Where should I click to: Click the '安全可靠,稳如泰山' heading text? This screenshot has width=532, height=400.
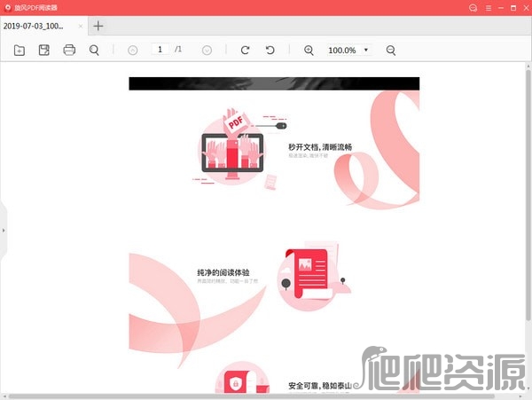click(x=320, y=386)
